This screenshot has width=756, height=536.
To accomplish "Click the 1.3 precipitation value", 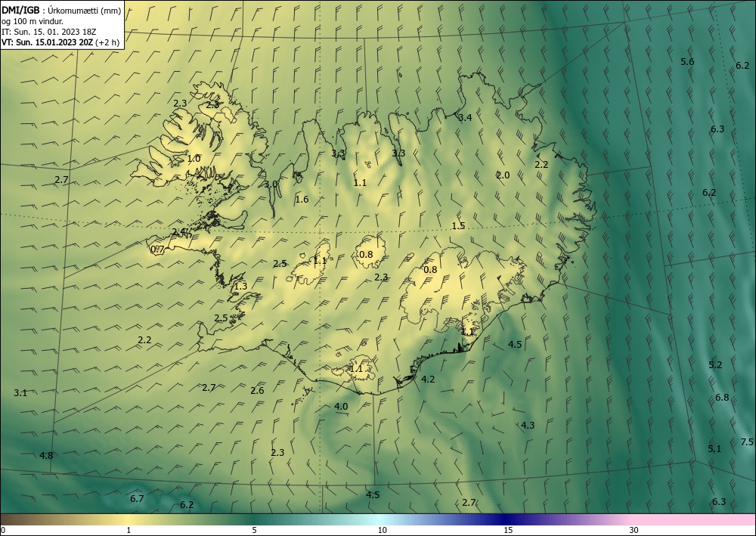I will pos(240,287).
